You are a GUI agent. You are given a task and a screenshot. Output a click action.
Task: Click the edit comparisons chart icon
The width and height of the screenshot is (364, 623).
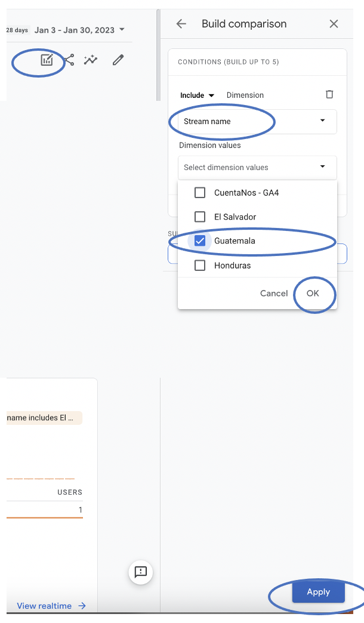[x=47, y=60]
